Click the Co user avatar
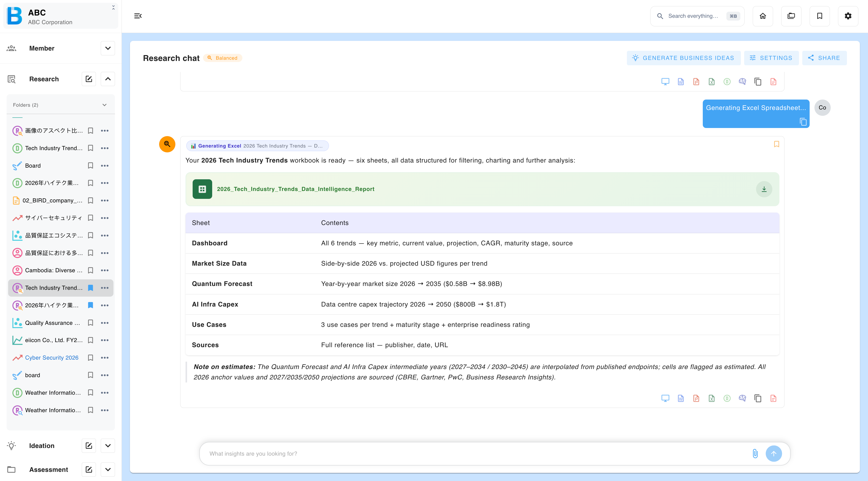Screen dimensions: 868x481 pos(823,108)
